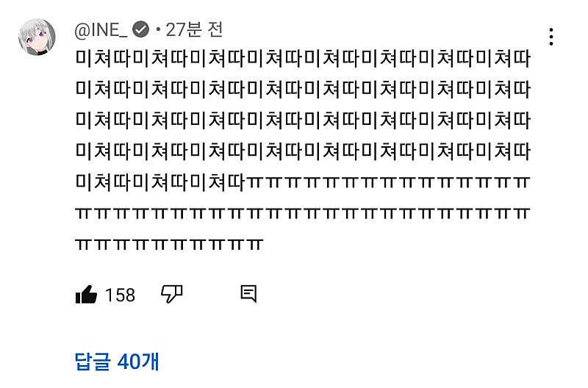
Task: Visit the @INE_ channel name link
Action: (x=102, y=30)
